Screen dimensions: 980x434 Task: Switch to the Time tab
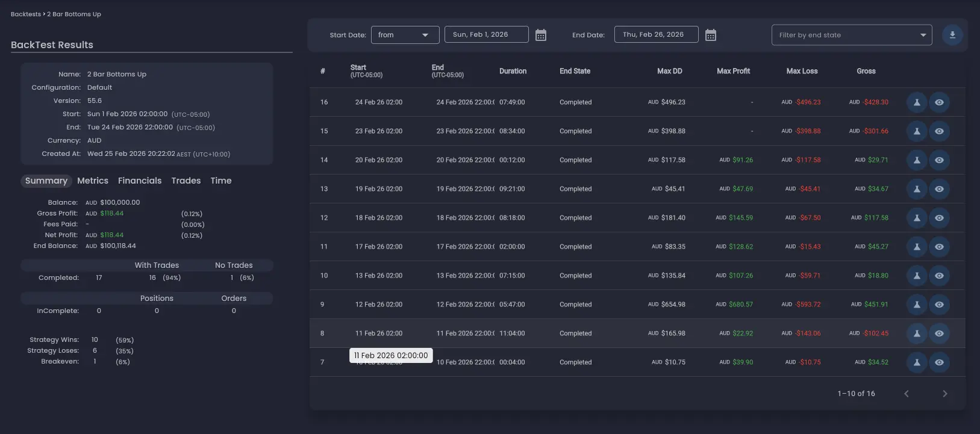tap(221, 181)
